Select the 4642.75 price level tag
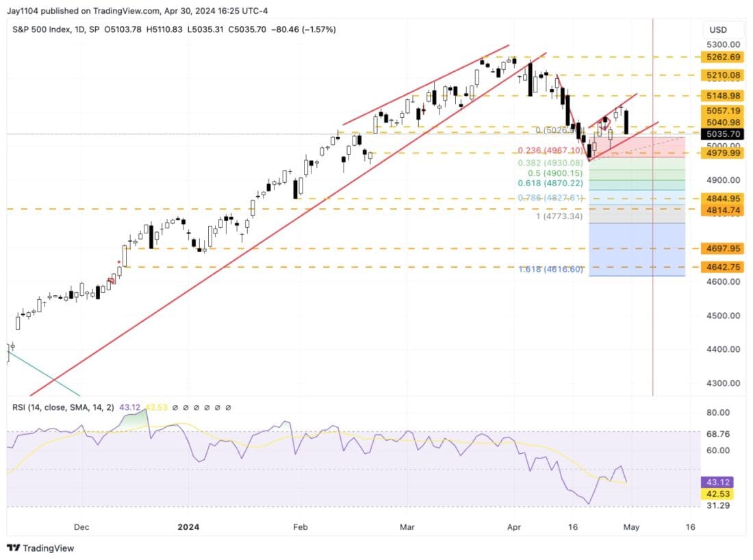The height and width of the screenshot is (560, 753). point(723,267)
